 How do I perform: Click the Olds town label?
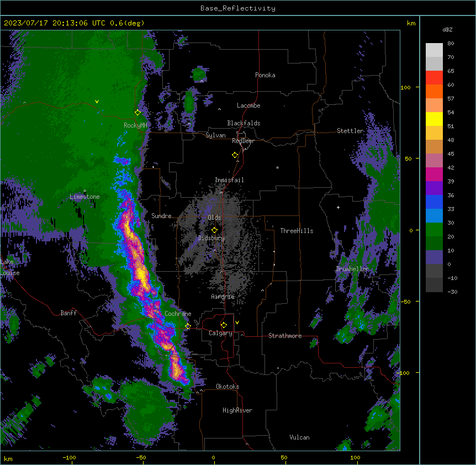pyautogui.click(x=214, y=218)
